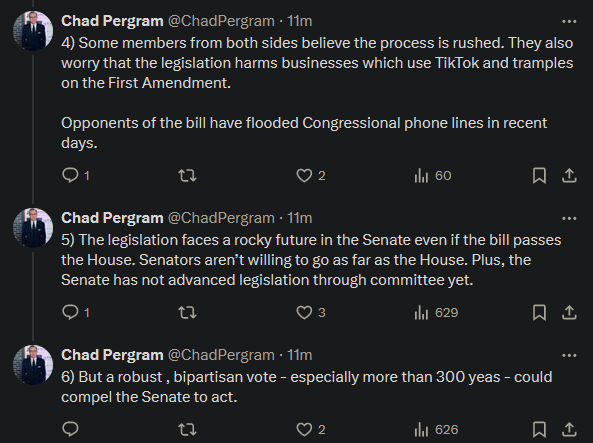The image size is (593, 443).
Task: Like the tweet about First Amendment concerns
Action: 310,176
